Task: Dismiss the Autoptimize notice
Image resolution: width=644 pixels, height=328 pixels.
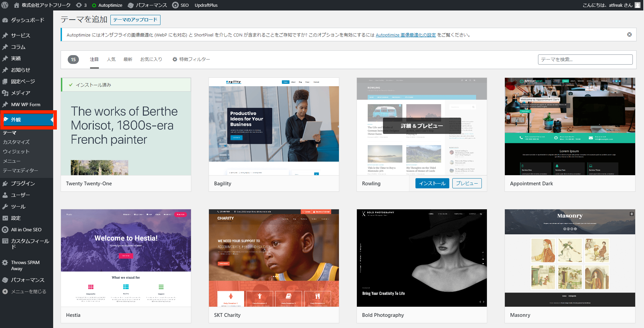Action: click(629, 34)
